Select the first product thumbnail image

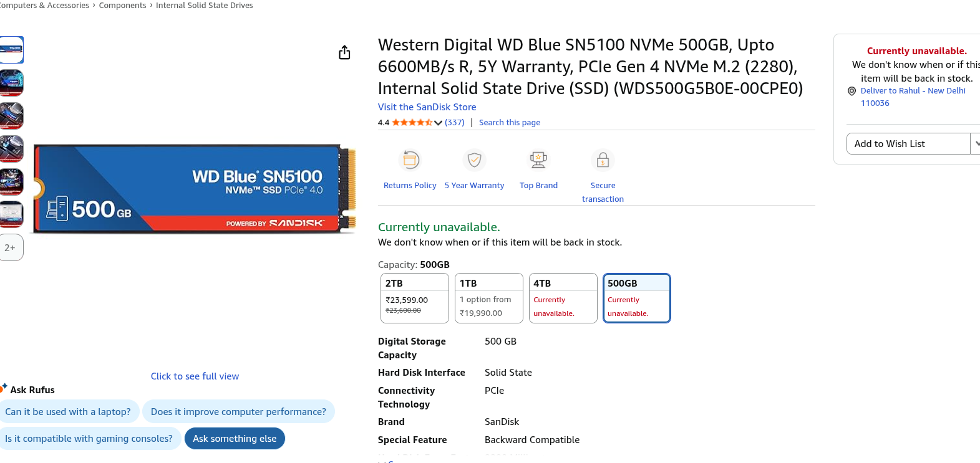(x=11, y=50)
